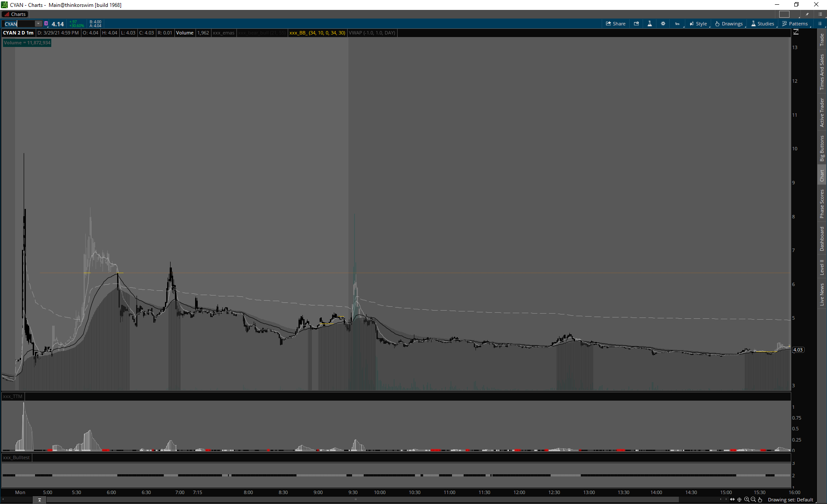Image resolution: width=827 pixels, height=504 pixels.
Task: Expand the symbol selector dropdown arrow
Action: pos(38,24)
